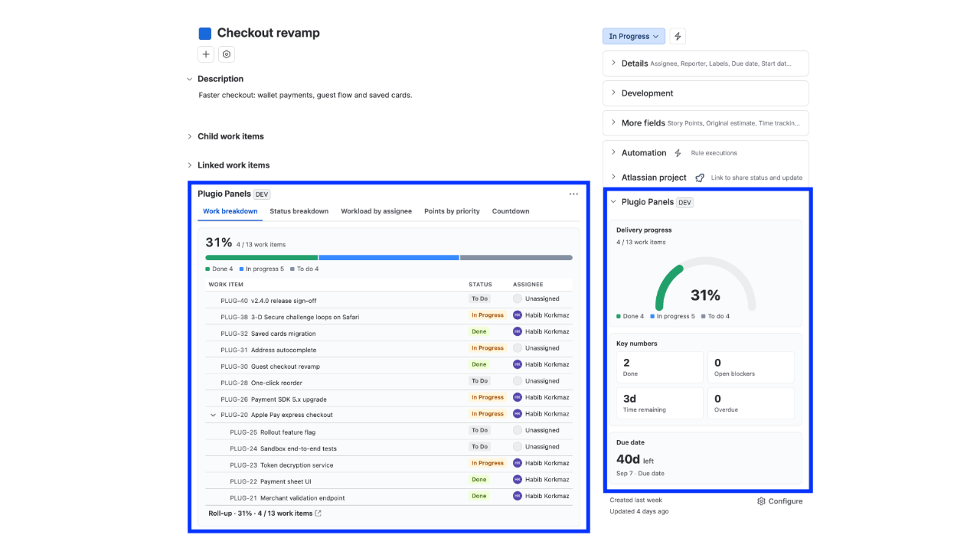Click the lightning bolt button beside In Progress
Image resolution: width=980 pixels, height=551 pixels.
point(678,36)
